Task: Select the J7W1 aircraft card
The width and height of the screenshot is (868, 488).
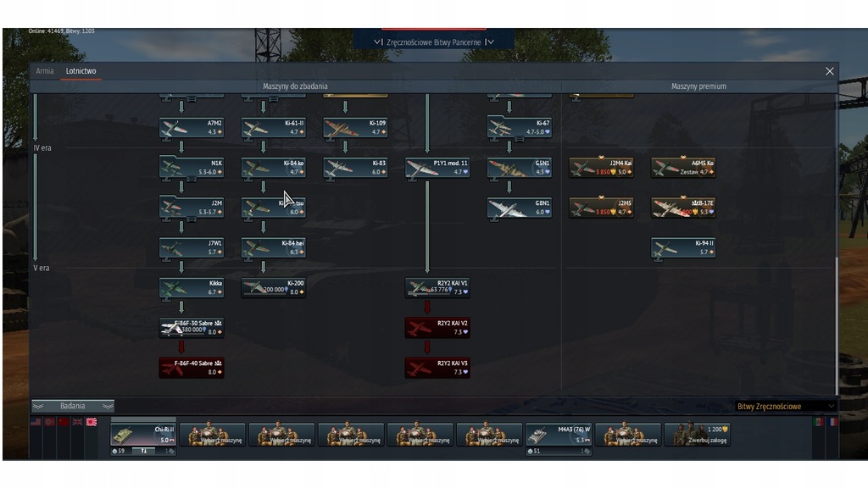Action: tap(192, 247)
